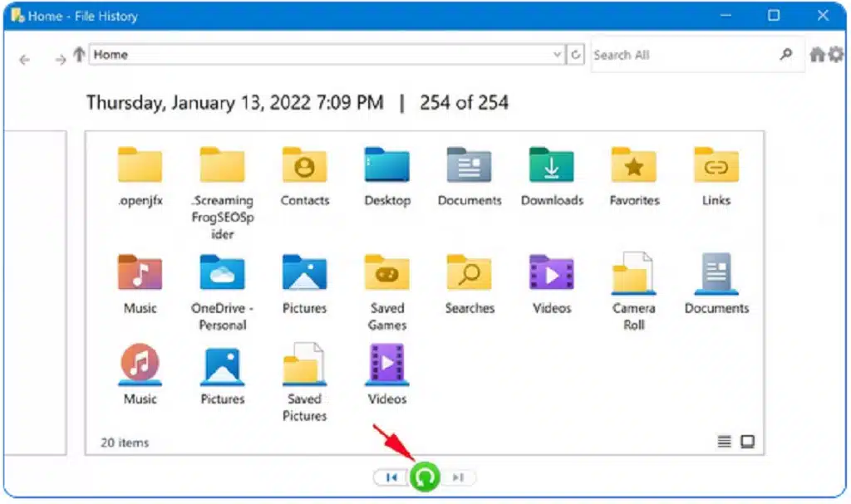Go up one level using the up arrow

click(79, 53)
